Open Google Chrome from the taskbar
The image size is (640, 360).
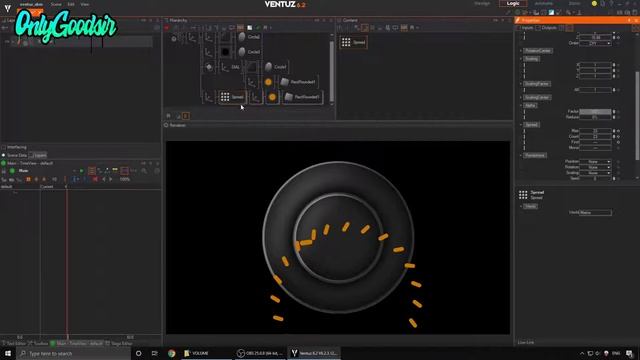point(171,353)
